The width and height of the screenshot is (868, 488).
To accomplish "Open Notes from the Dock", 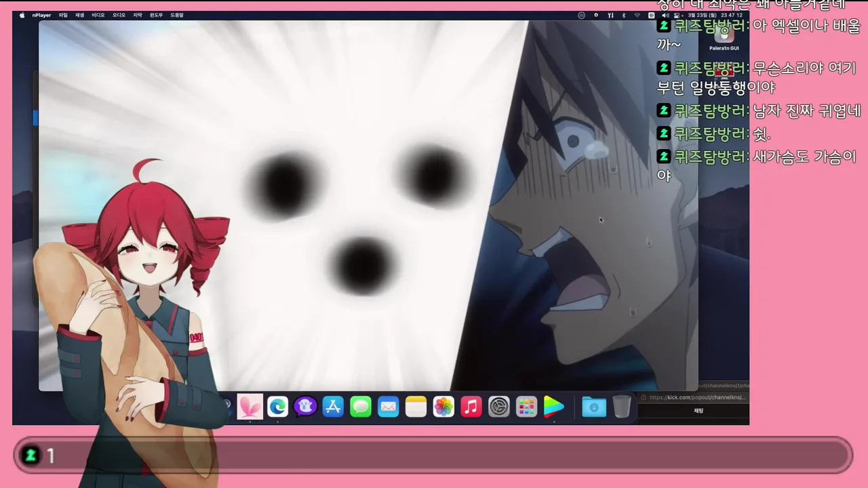I will coord(416,407).
